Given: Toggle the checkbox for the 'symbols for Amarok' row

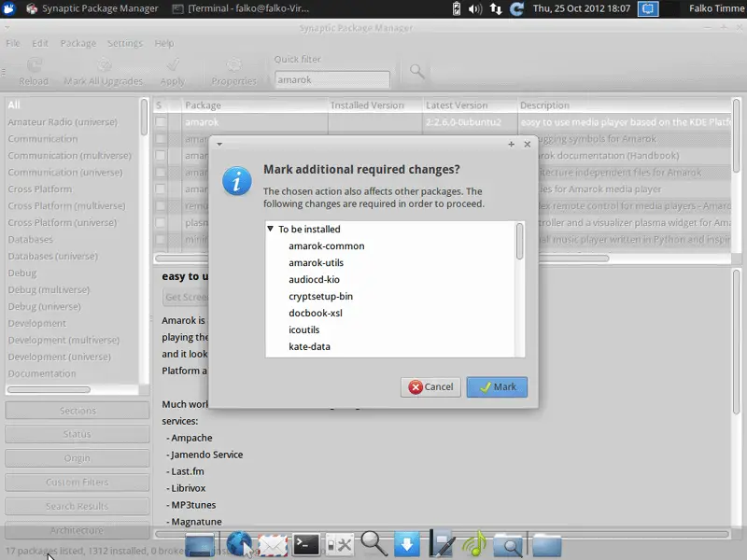Looking at the screenshot, I should click(161, 138).
